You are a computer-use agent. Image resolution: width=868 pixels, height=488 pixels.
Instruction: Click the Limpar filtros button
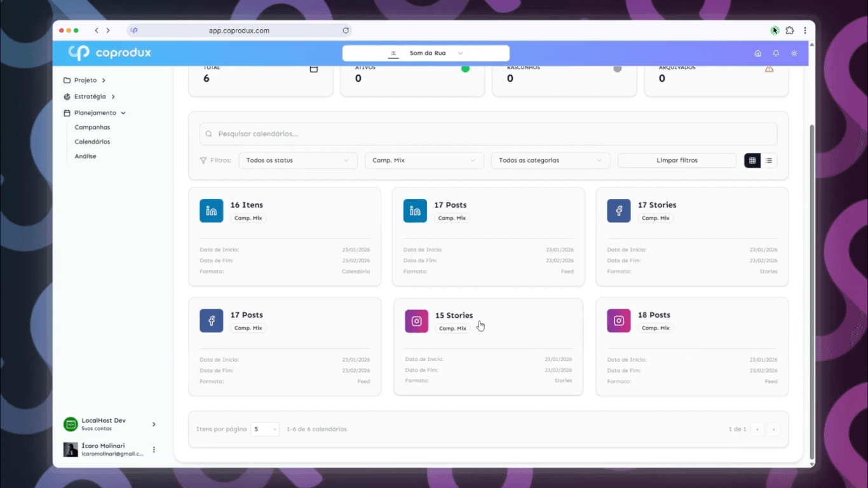(677, 161)
